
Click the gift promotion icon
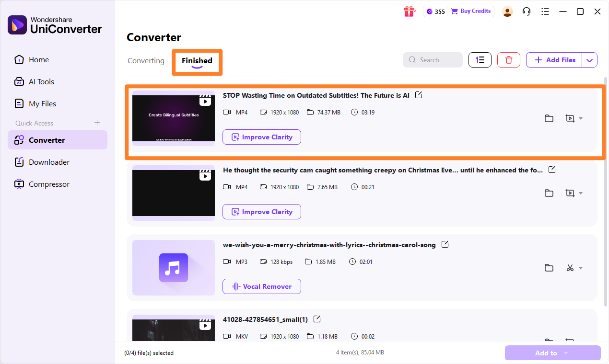(410, 11)
